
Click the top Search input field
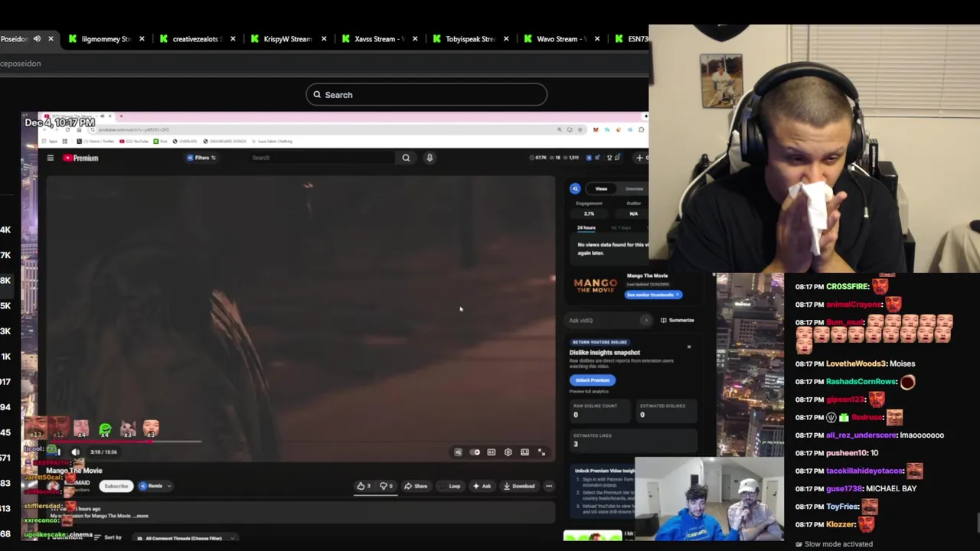point(426,95)
